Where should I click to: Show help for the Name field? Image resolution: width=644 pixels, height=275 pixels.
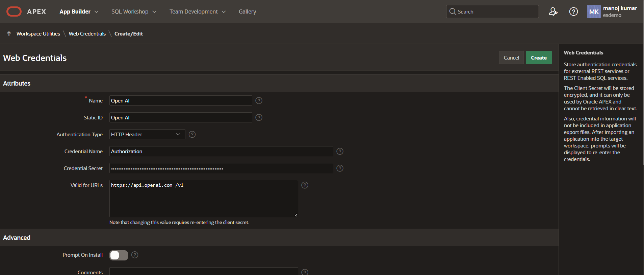[259, 100]
